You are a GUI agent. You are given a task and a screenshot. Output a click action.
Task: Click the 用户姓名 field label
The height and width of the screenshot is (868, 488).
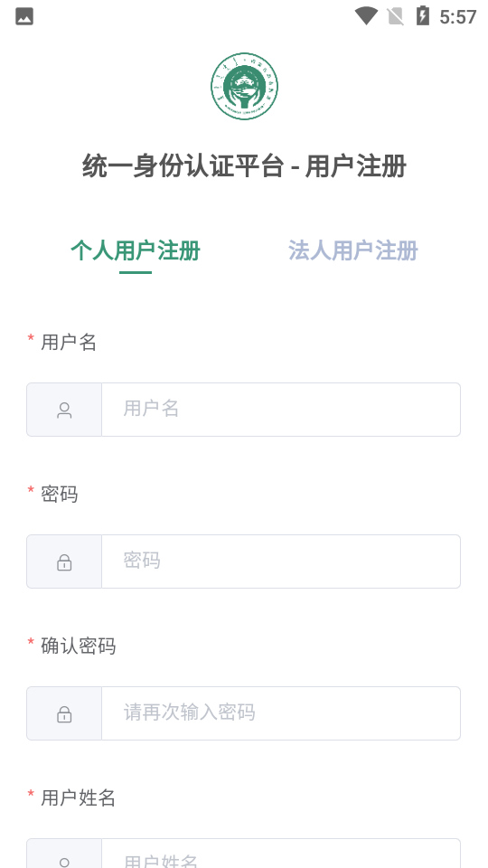[x=79, y=797]
